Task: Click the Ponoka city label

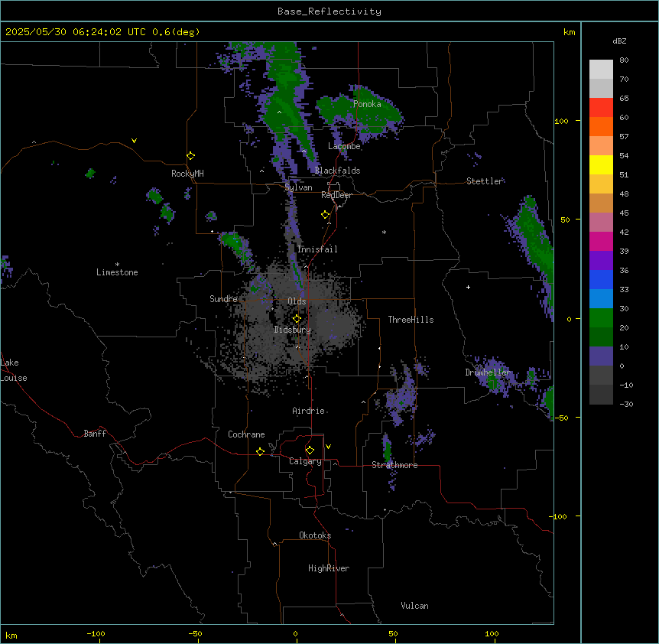Action: (x=367, y=104)
